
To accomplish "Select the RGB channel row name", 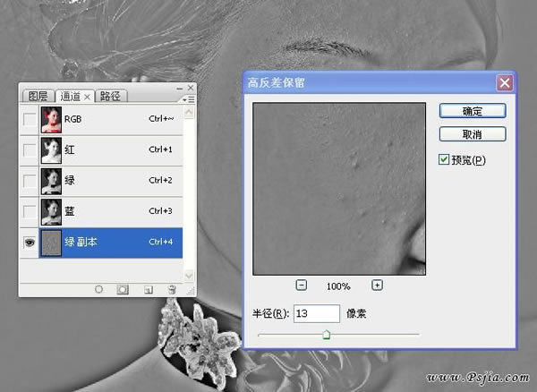I will coord(73,119).
